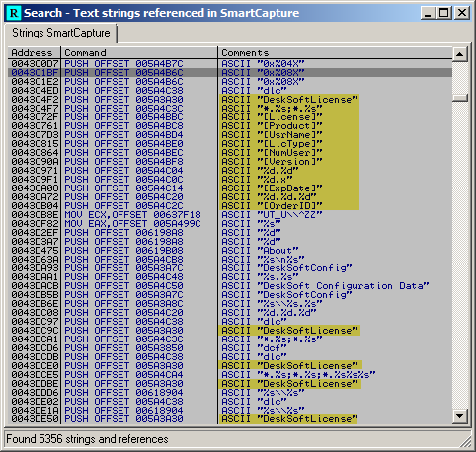
Task: Click the R application icon in title bar
Action: [x=14, y=13]
